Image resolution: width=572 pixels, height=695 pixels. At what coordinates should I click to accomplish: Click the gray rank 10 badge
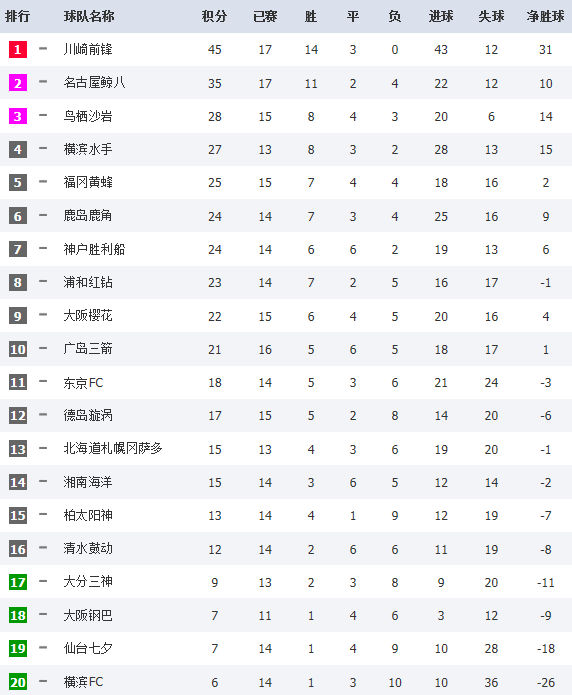18,349
